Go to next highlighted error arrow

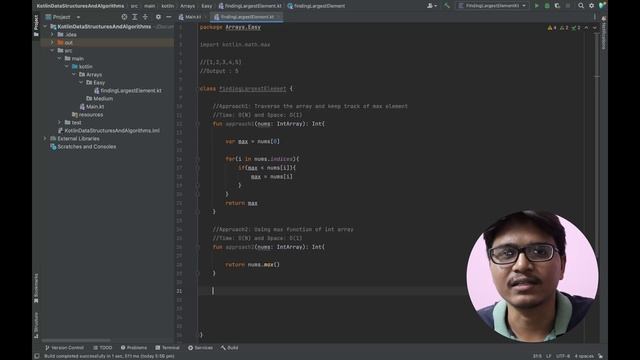[x=594, y=28]
